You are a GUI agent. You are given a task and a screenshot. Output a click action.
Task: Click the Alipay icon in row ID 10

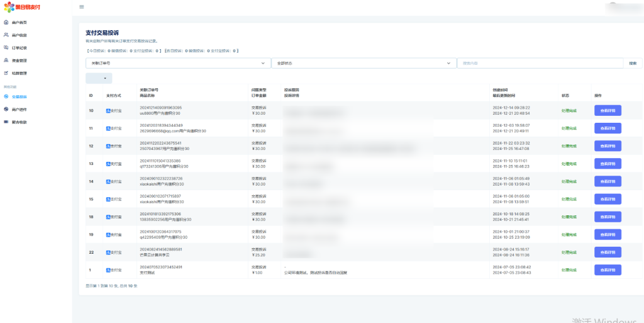click(108, 110)
